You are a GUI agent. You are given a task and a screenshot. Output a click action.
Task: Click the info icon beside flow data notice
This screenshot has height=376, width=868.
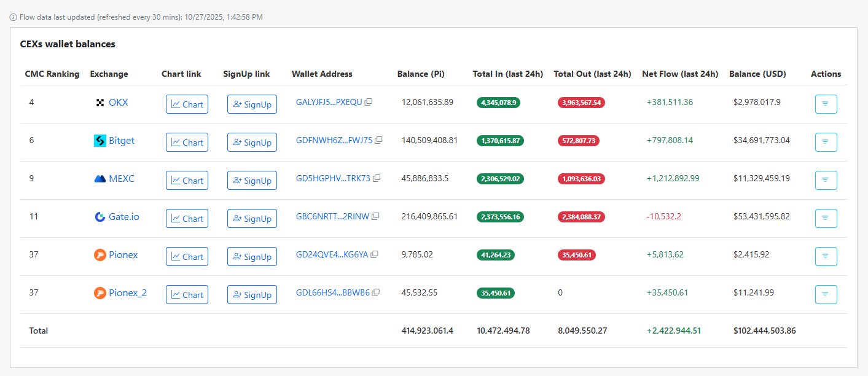click(13, 17)
